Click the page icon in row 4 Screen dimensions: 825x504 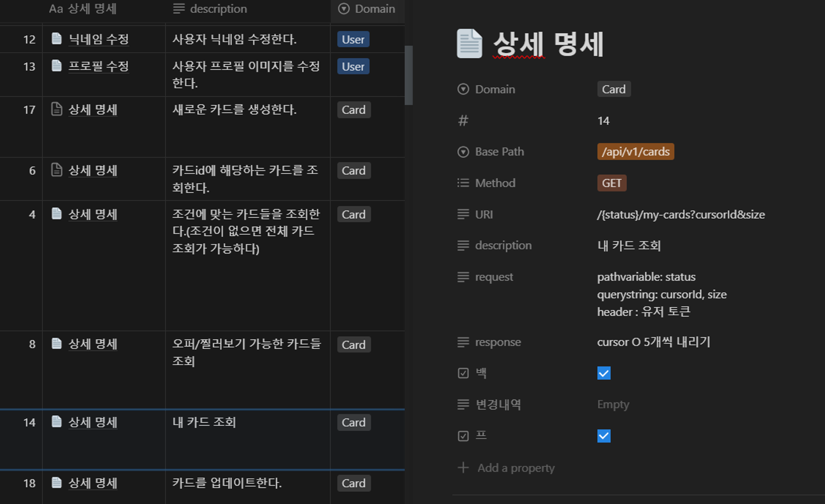coord(56,214)
